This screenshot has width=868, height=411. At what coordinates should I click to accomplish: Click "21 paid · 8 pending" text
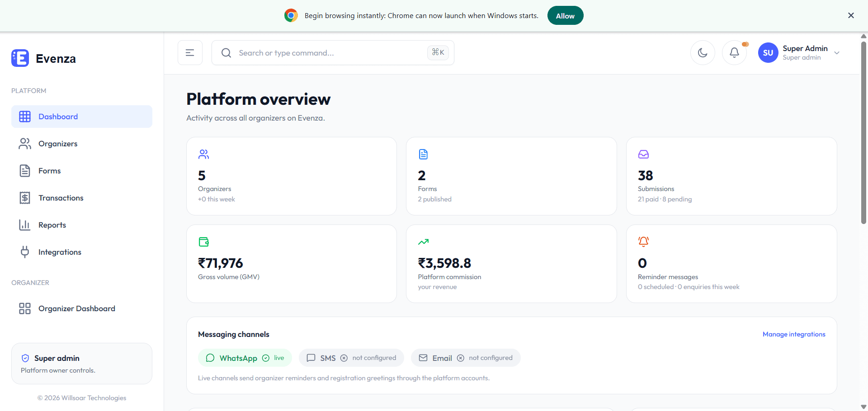pos(665,199)
